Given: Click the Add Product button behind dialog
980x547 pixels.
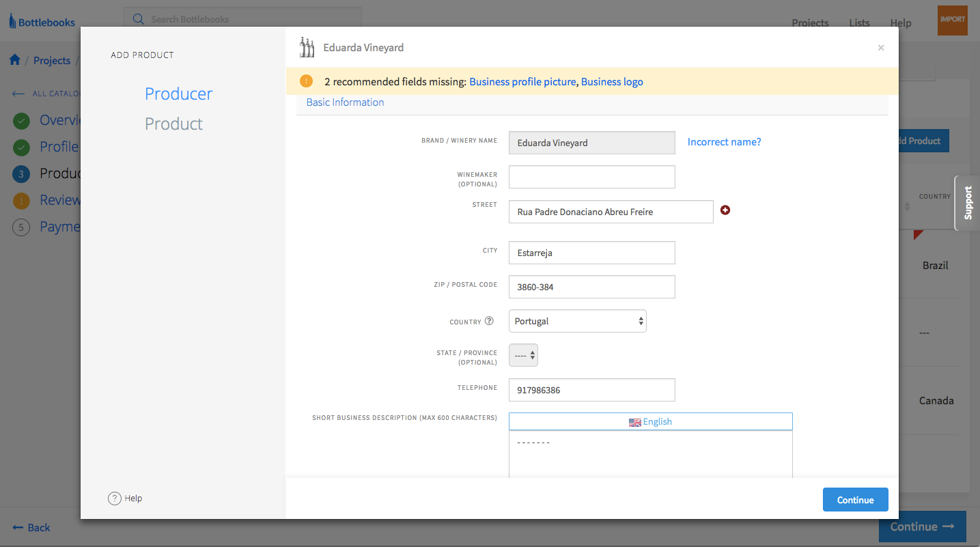Looking at the screenshot, I should [922, 141].
